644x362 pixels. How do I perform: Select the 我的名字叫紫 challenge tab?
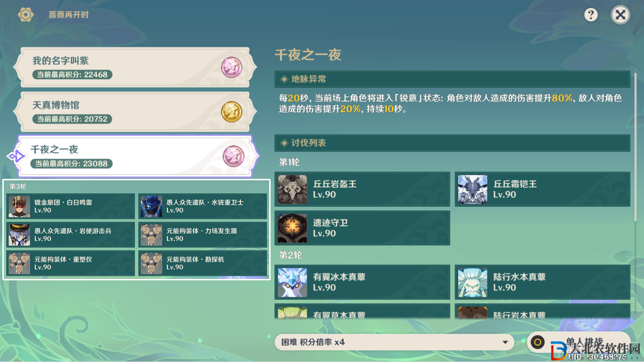click(x=135, y=67)
